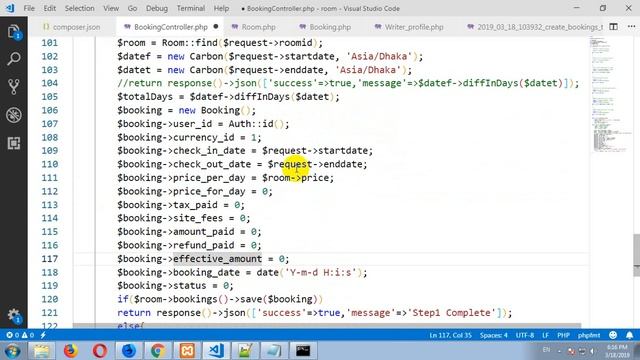Switch to the BookingController.php tab

170,27
